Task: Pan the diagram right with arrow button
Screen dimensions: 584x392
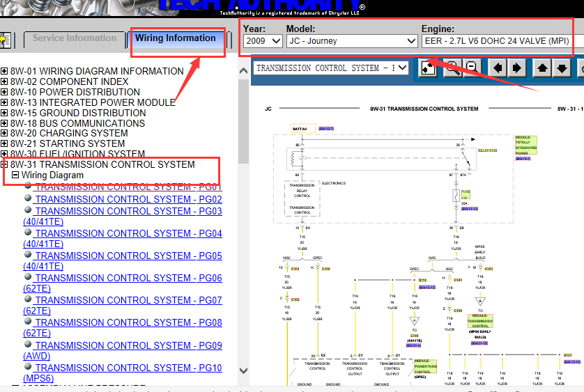Action: (516, 68)
